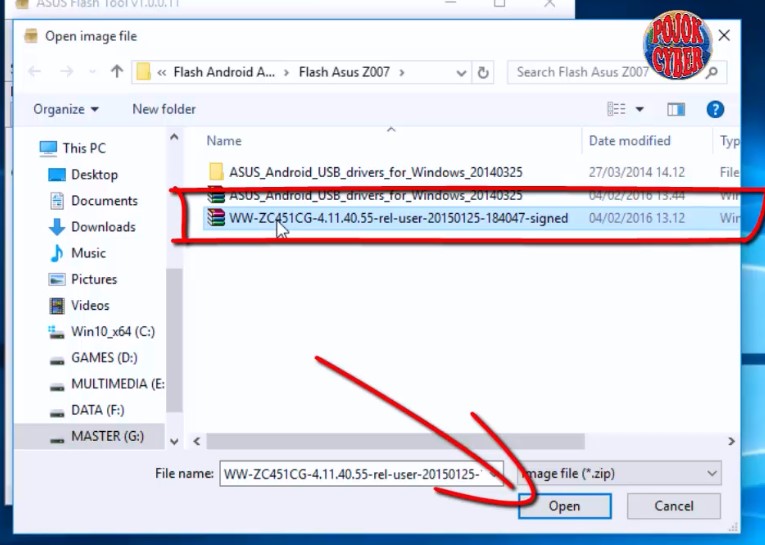Screen dimensions: 765x545
Task: Click horizontal scrollbar of file list
Action: [x=395, y=441]
